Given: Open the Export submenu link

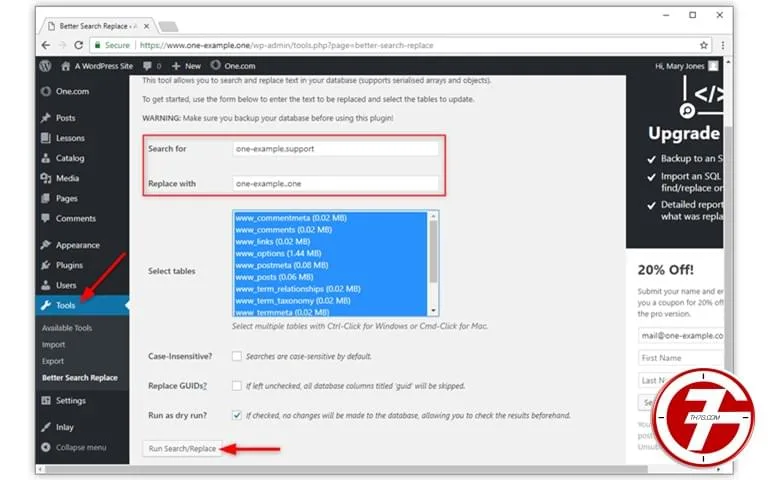Looking at the screenshot, I should (x=53, y=361).
